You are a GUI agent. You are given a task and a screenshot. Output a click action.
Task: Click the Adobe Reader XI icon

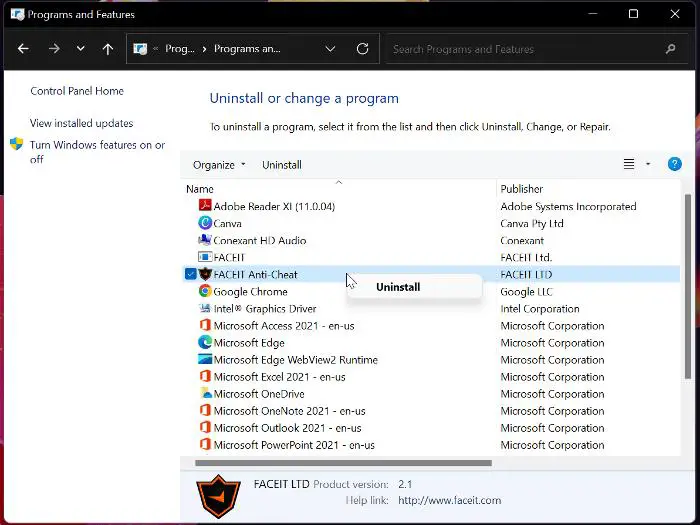205,206
